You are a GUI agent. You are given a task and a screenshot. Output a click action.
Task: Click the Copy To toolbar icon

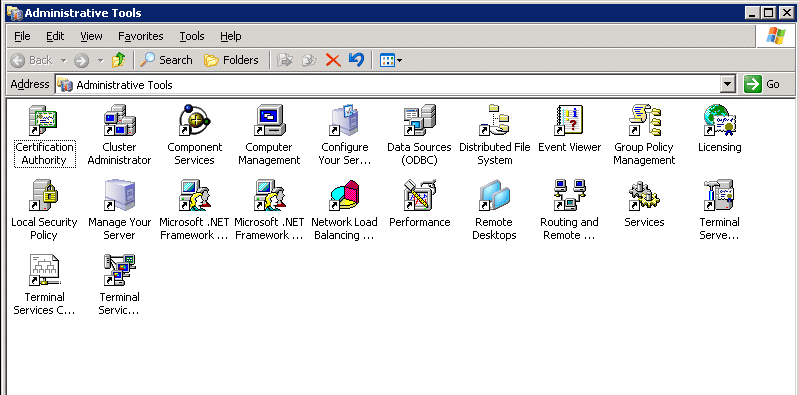[x=309, y=60]
